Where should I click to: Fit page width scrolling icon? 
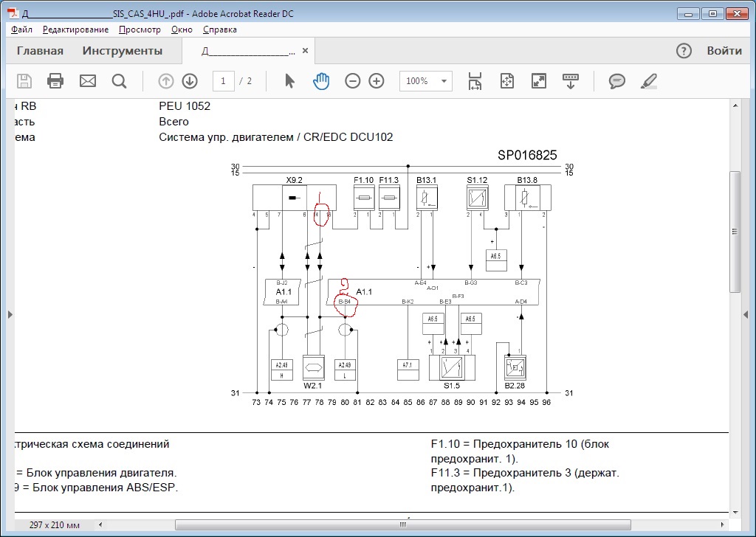475,81
